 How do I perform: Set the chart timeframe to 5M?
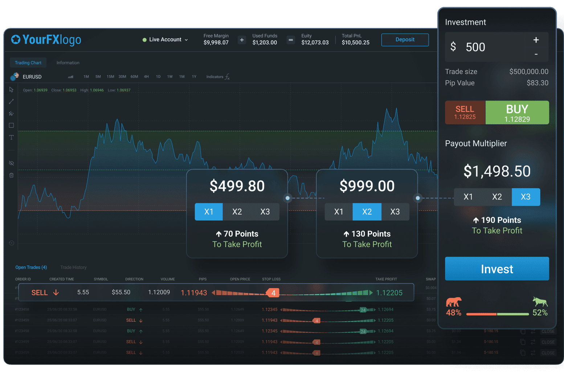[x=98, y=77]
